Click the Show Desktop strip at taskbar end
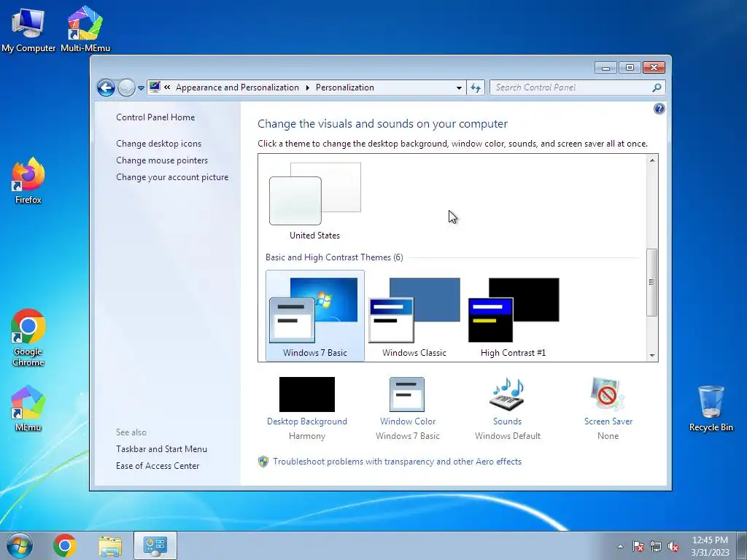Image resolution: width=747 pixels, height=560 pixels. [x=742, y=545]
